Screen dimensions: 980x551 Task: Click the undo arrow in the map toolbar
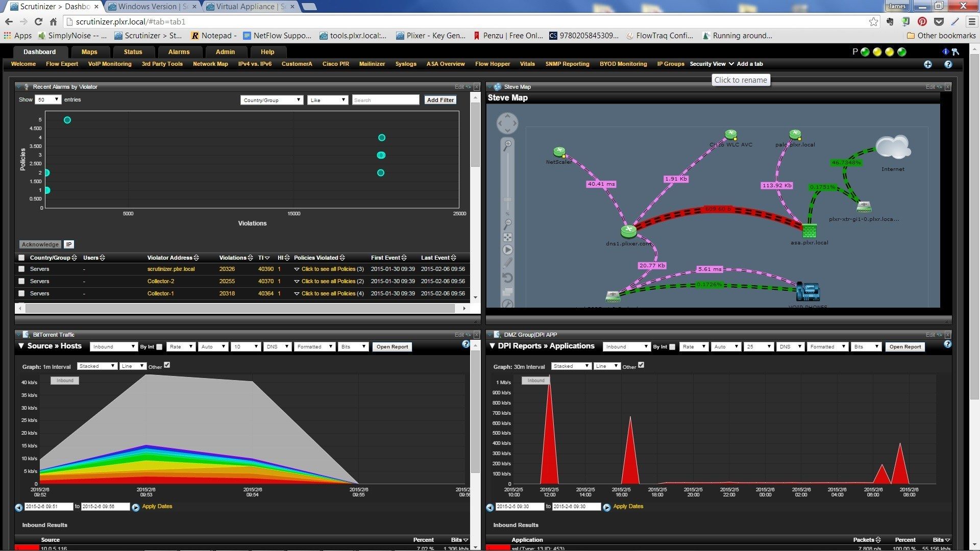(507, 278)
